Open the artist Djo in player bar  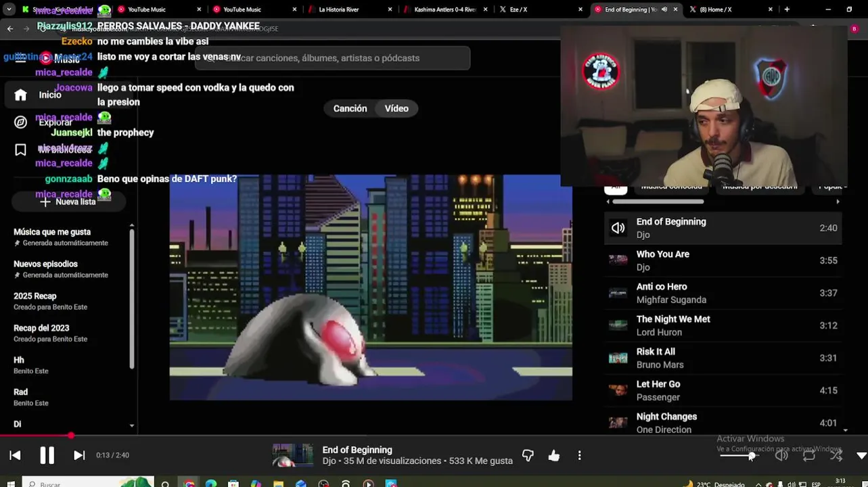329,461
